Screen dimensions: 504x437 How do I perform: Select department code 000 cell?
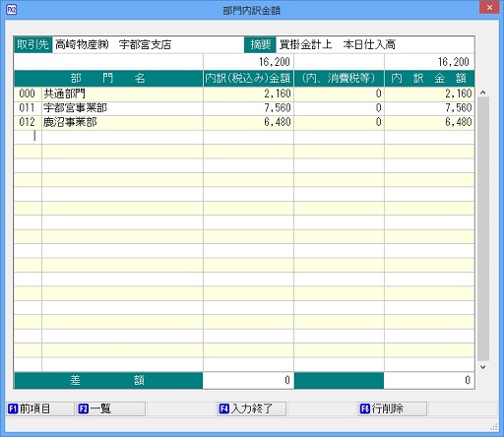28,94
